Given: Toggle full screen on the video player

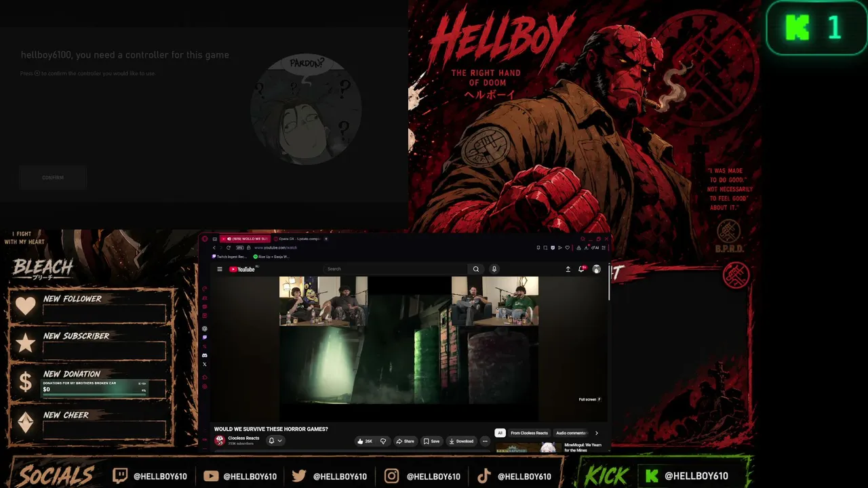Looking at the screenshot, I should (x=589, y=399).
